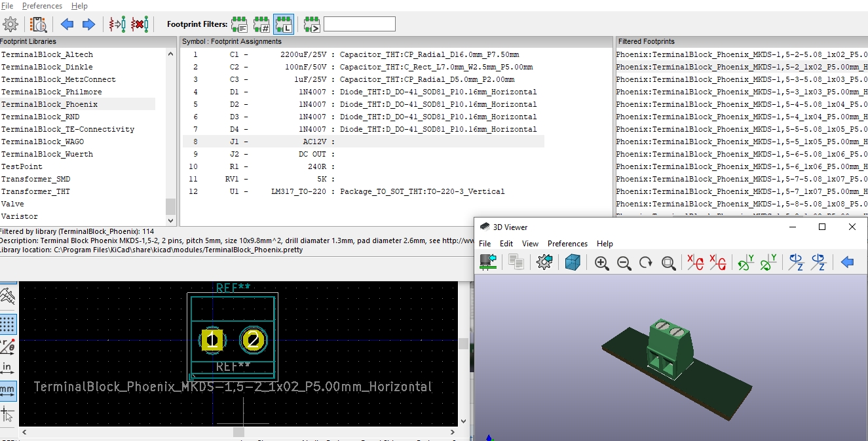Viewport: 868px width, 441px height.
Task: Toggle filter footprints by library
Action: (283, 25)
